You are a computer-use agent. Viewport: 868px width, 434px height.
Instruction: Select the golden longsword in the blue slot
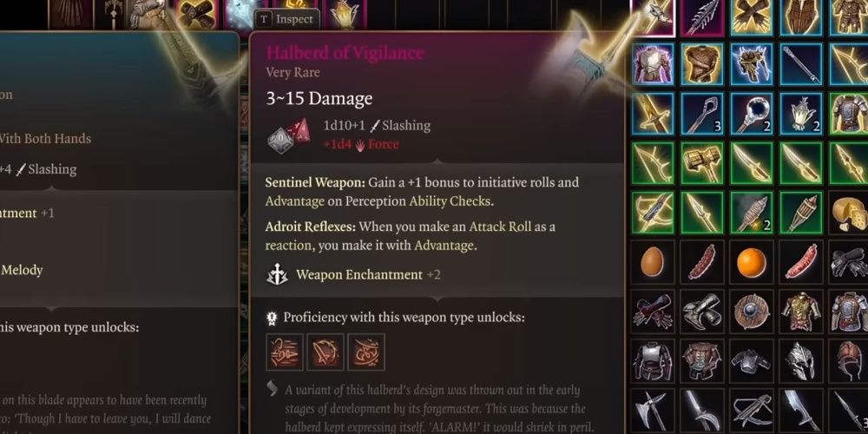click(653, 113)
